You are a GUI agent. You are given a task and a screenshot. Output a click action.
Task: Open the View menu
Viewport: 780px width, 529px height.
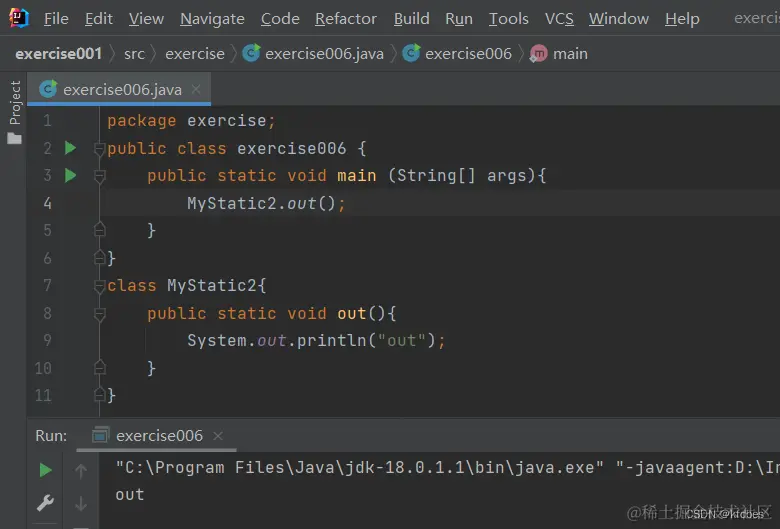point(146,19)
